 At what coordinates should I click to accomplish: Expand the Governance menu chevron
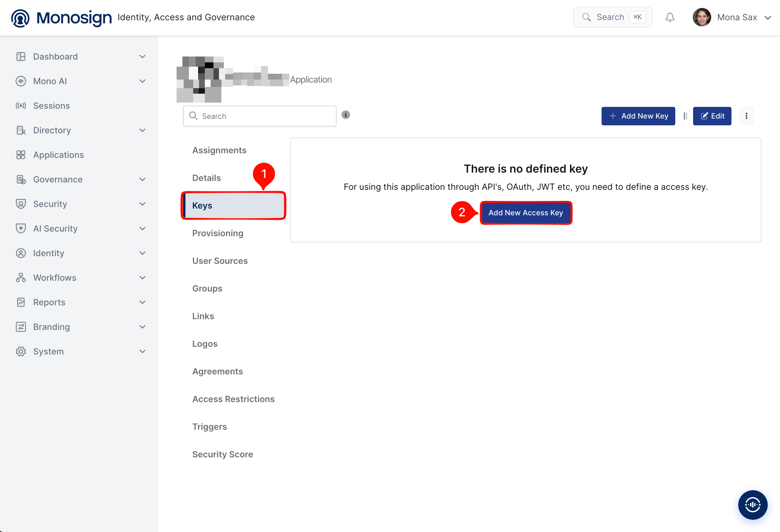click(x=142, y=179)
